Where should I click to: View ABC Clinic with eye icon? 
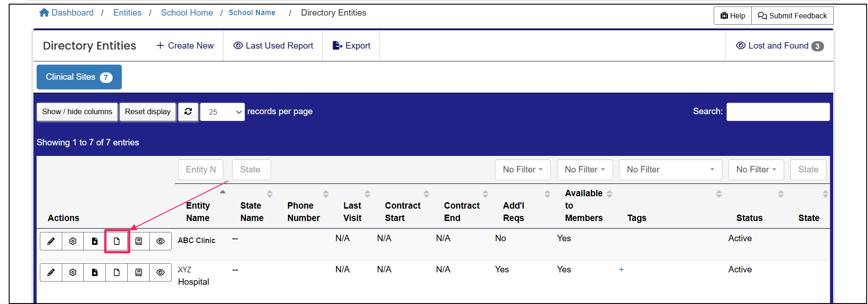coord(161,241)
